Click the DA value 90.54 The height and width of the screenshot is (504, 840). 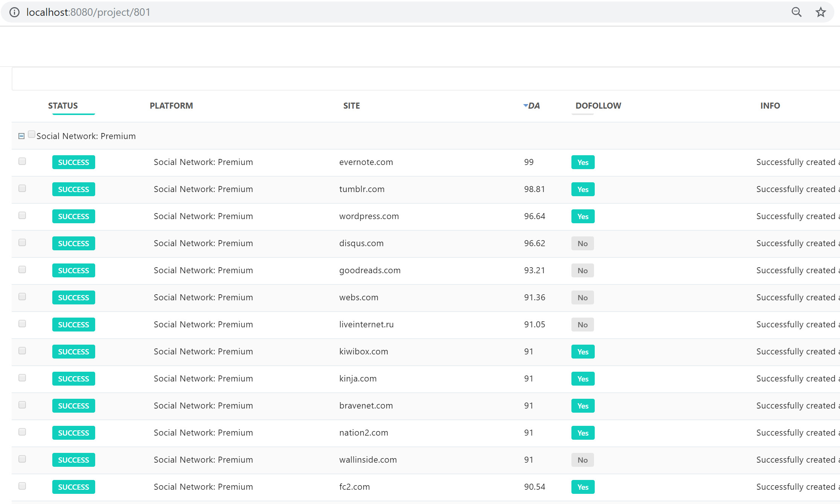coord(535,487)
